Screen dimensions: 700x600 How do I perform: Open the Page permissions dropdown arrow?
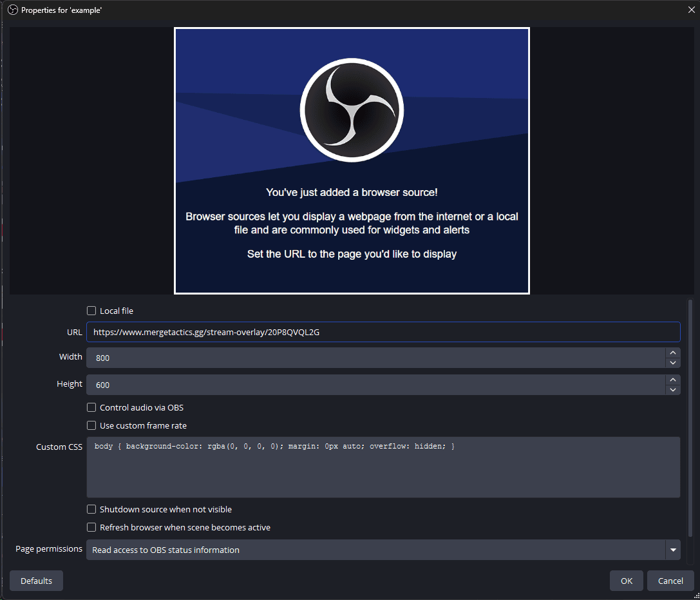(674, 550)
